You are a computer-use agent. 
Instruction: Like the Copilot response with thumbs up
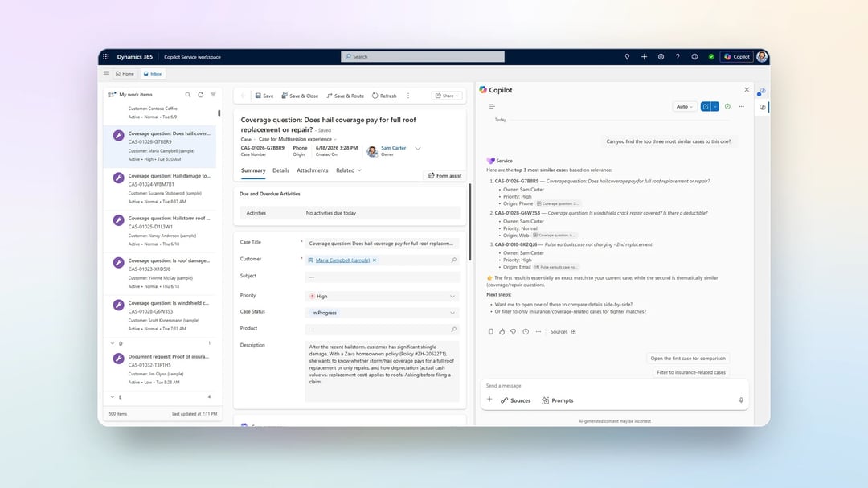(502, 332)
